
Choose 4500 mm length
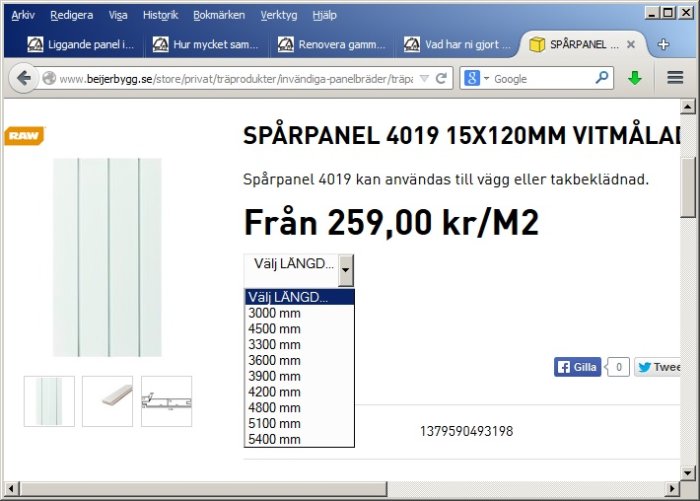click(300, 329)
